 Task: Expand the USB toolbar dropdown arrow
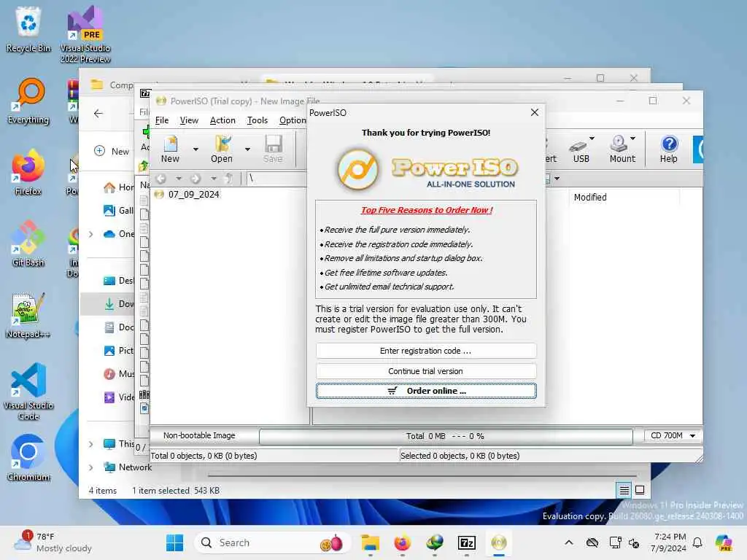tap(592, 139)
